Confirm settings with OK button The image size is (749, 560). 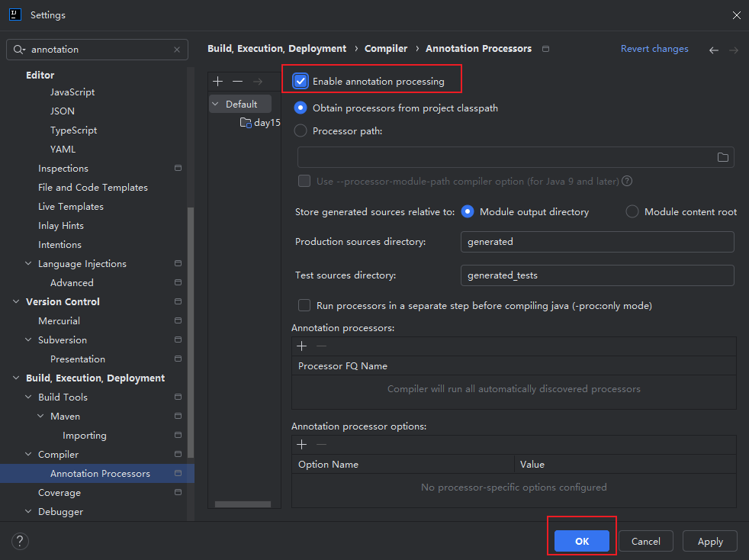[582, 541]
